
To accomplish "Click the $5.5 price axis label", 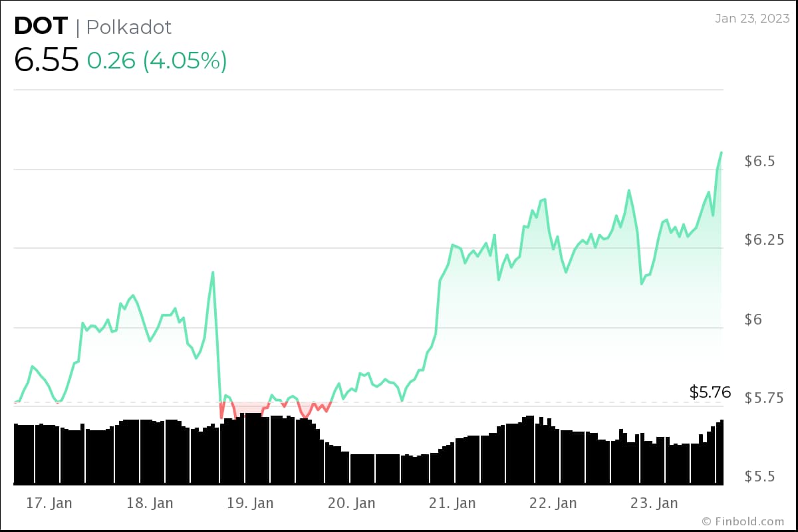I will point(759,477).
